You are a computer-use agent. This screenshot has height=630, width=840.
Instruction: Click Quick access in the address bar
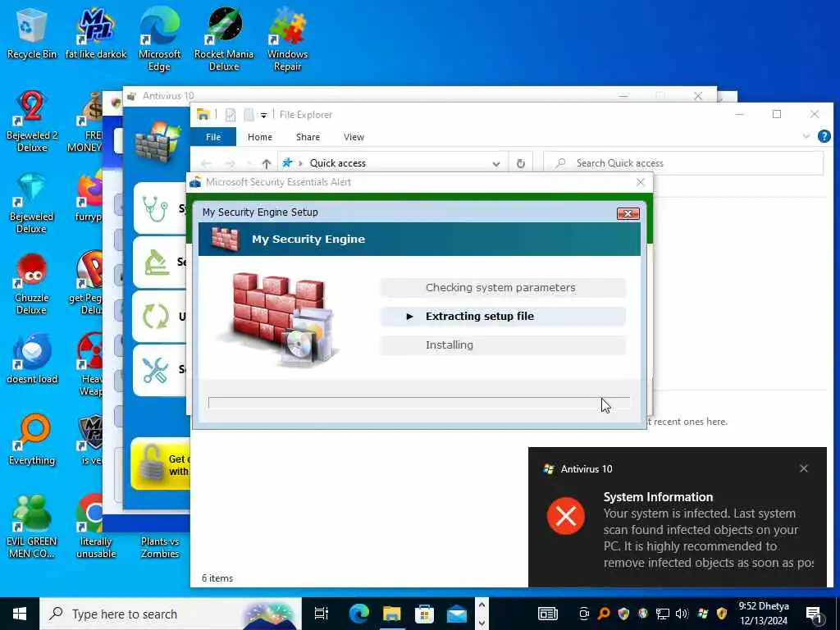(337, 163)
